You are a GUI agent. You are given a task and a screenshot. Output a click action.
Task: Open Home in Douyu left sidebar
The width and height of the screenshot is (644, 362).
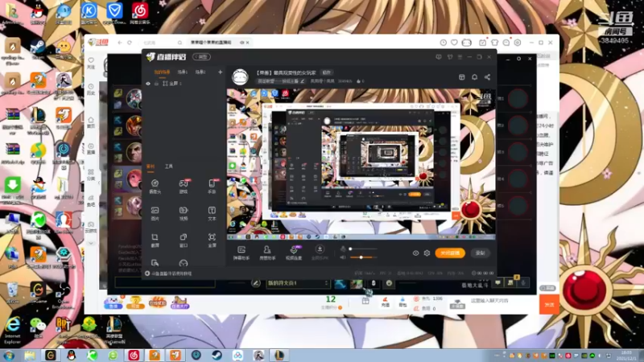click(x=91, y=122)
